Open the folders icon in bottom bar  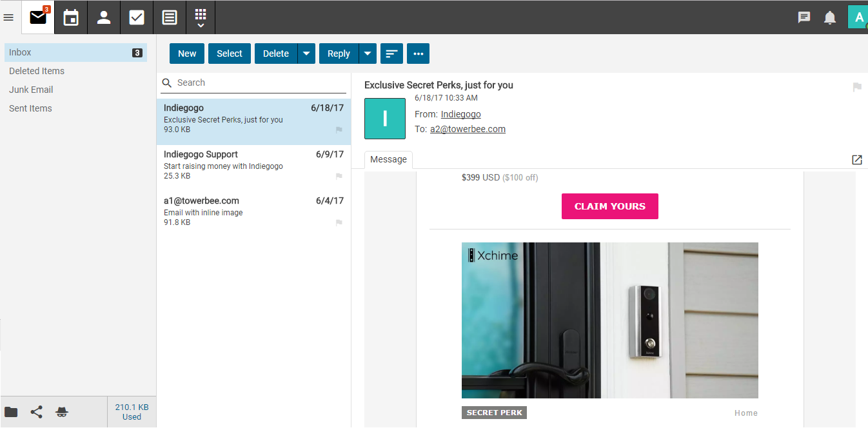point(11,413)
